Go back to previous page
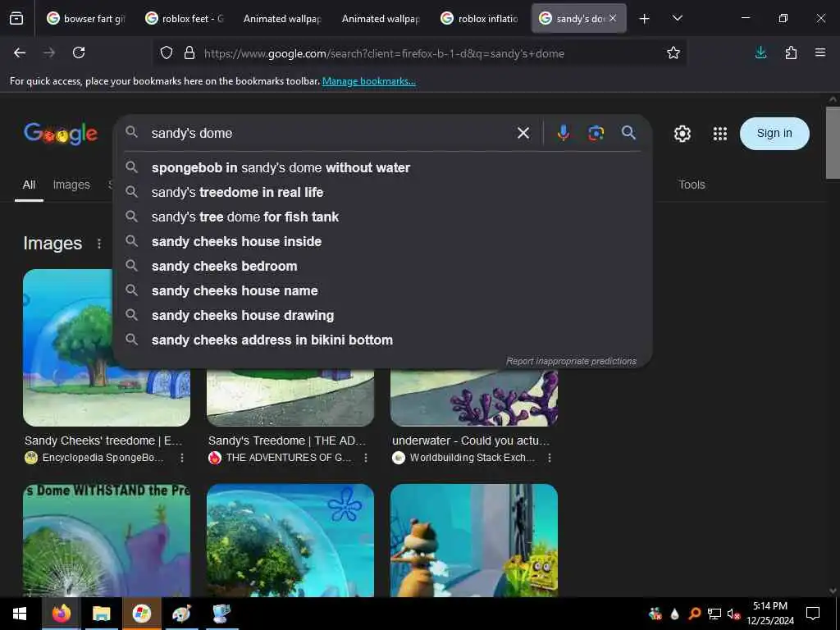 tap(20, 53)
